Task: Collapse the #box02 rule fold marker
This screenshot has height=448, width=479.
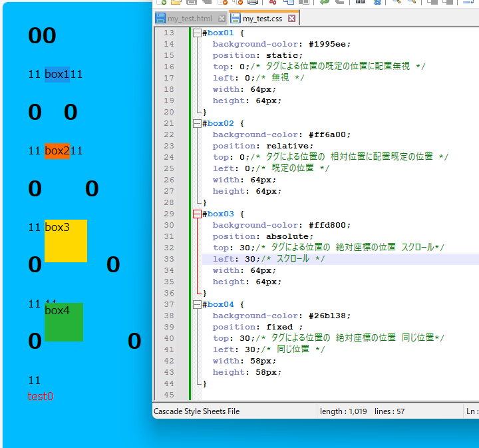Action: [197, 123]
